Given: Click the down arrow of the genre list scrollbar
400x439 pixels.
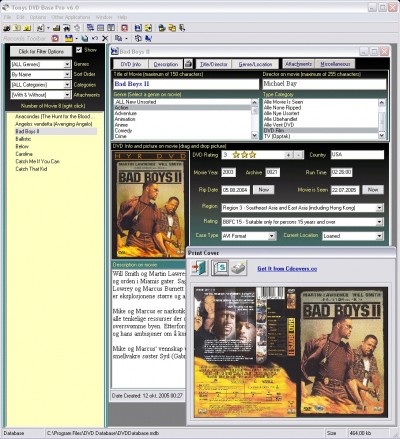Looking at the screenshot, I should point(254,136).
